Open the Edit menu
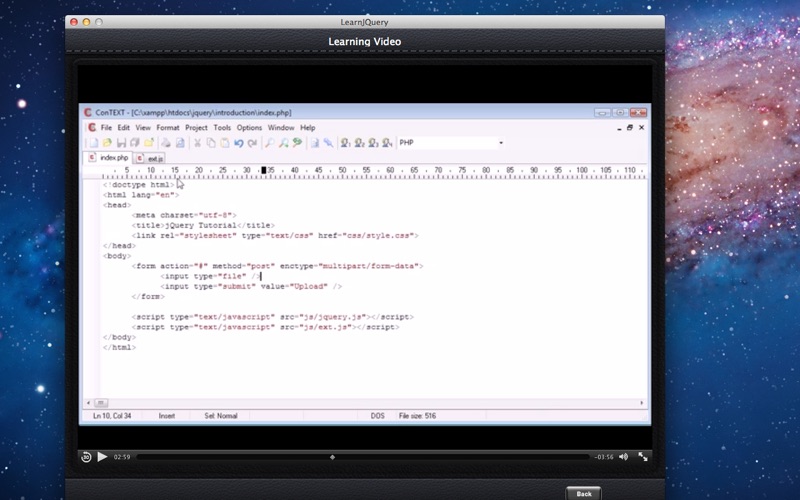Screen dimensions: 800x500 [x=123, y=128]
